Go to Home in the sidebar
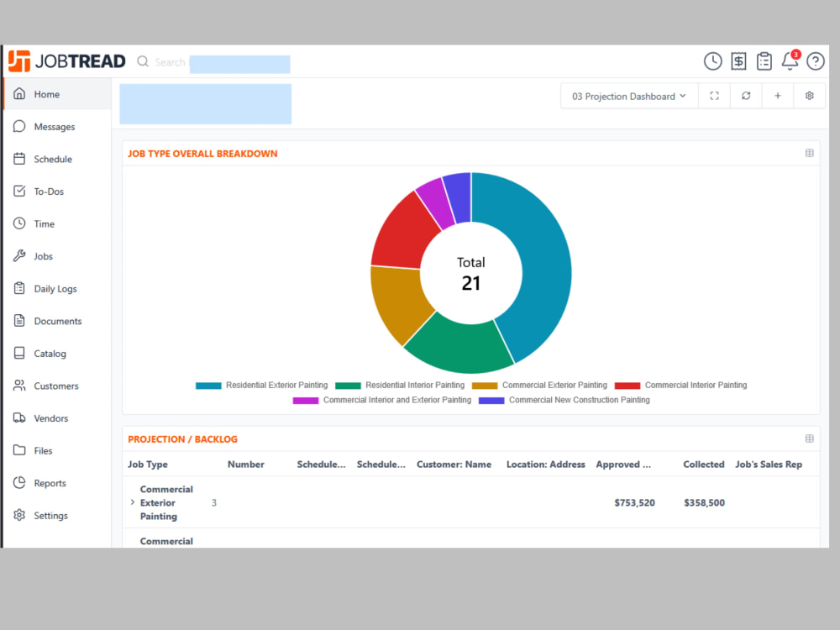The width and height of the screenshot is (840, 630). pos(57,94)
